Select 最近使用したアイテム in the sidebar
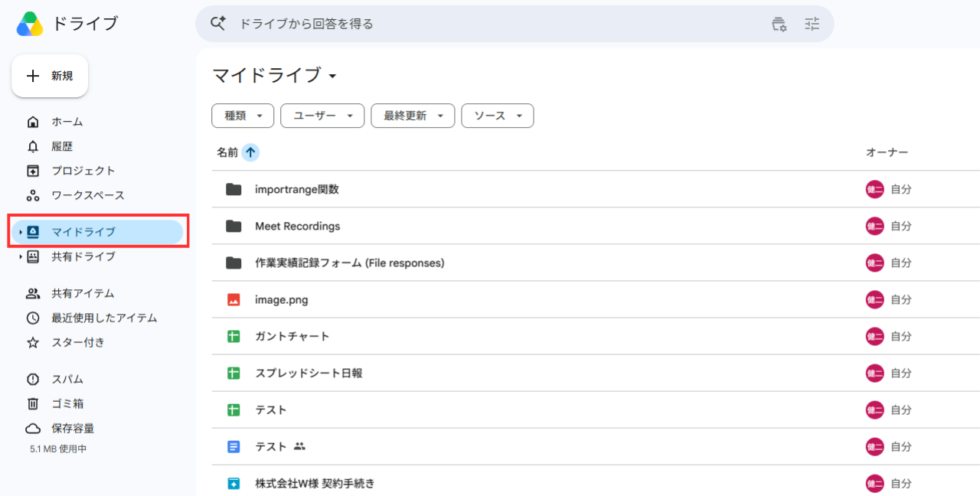 click(104, 318)
